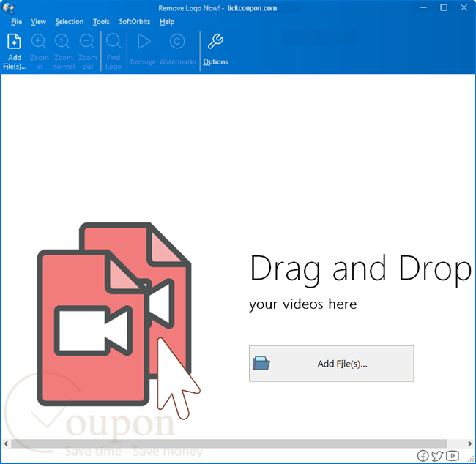Screen dimensions: 476x464
Task: Open the Selection menu
Action: click(x=70, y=22)
